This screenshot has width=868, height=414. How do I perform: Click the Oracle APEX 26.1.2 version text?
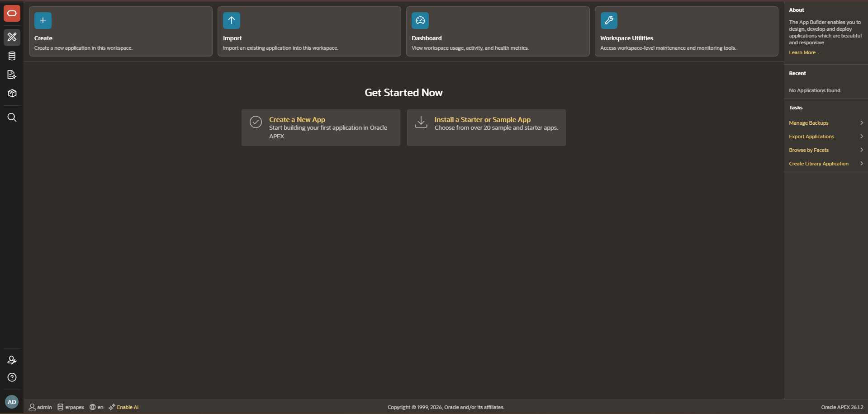point(842,407)
